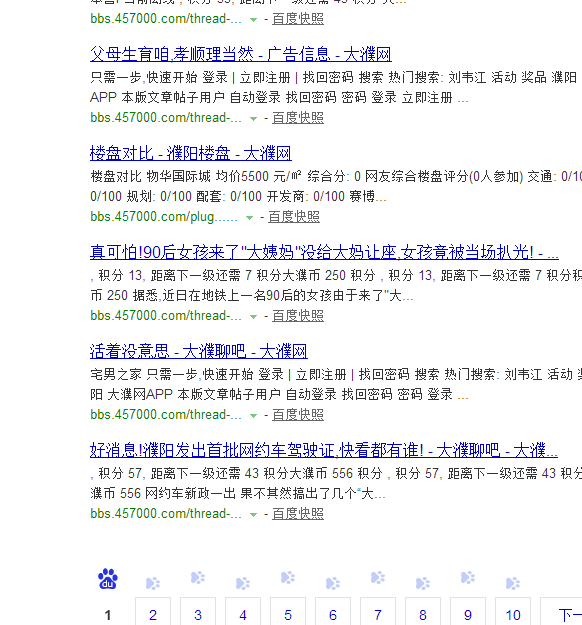Image resolution: width=582 pixels, height=625 pixels.
Task: Click paw icon above page 5
Action: tap(288, 577)
